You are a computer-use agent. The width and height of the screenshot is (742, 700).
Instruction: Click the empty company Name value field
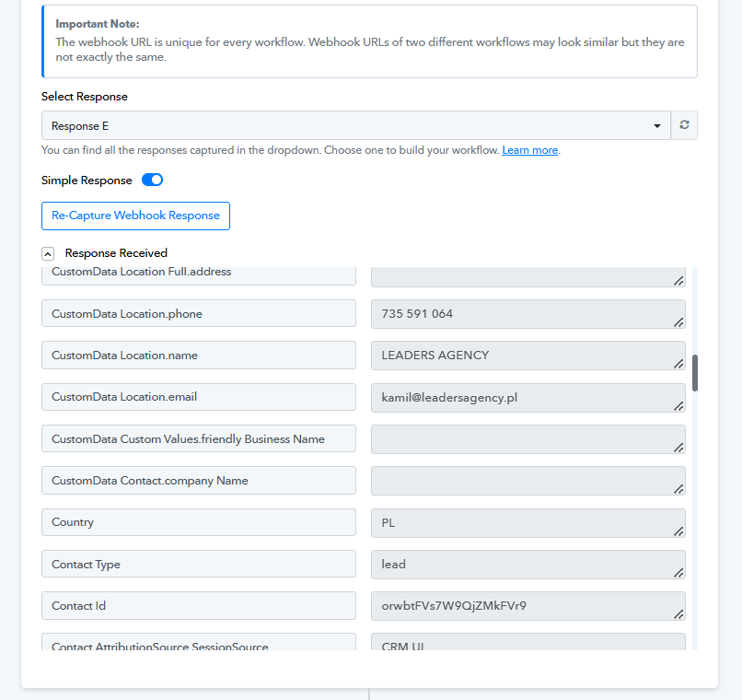click(x=528, y=481)
